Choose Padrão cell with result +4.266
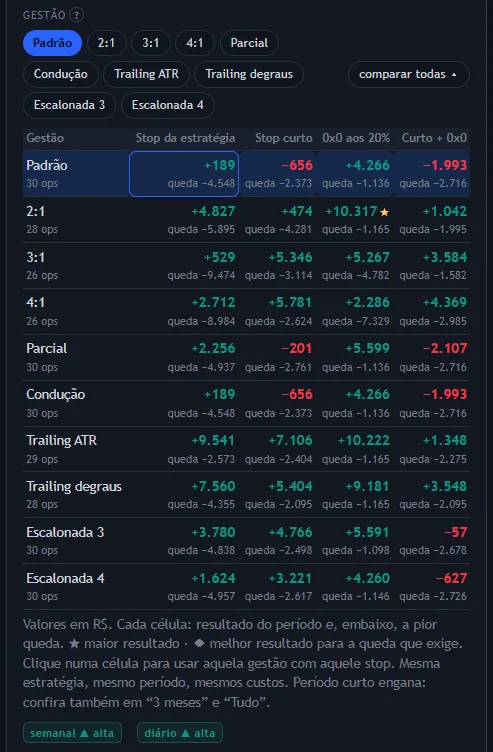 355,174
